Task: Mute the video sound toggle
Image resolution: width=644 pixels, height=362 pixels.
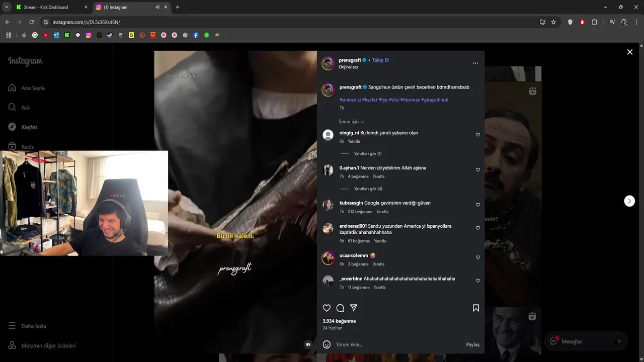Action: point(308,344)
